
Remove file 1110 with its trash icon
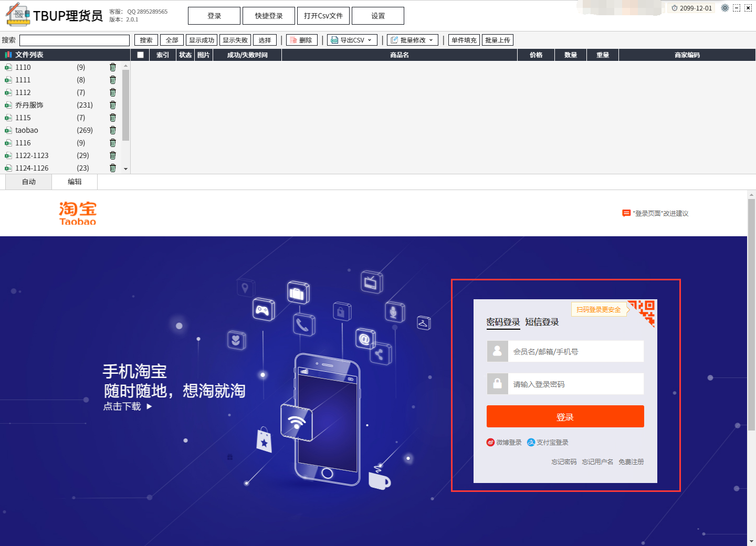(x=112, y=67)
